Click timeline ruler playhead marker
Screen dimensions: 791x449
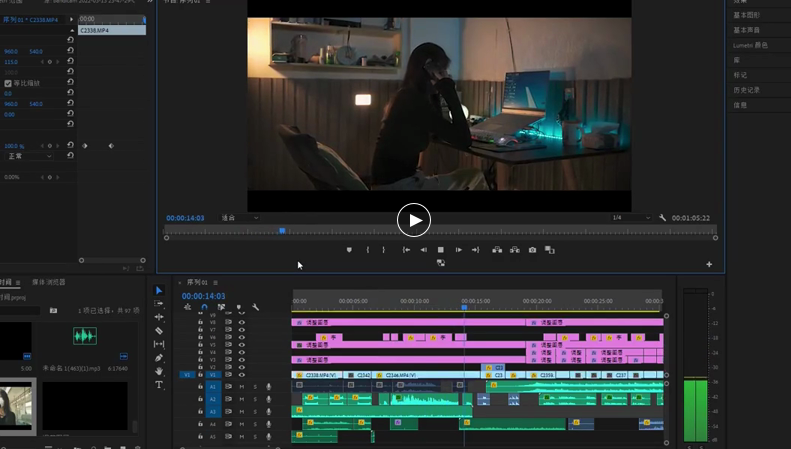tap(464, 307)
